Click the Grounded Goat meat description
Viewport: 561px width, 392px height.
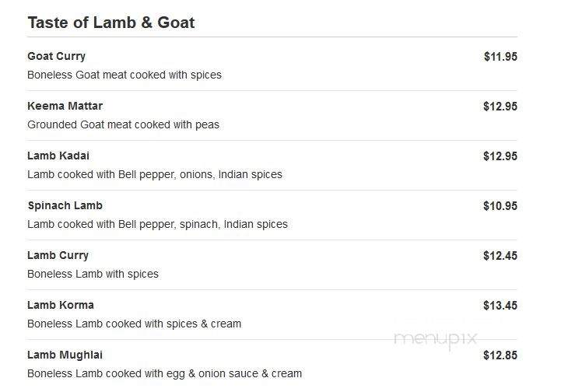coord(124,124)
